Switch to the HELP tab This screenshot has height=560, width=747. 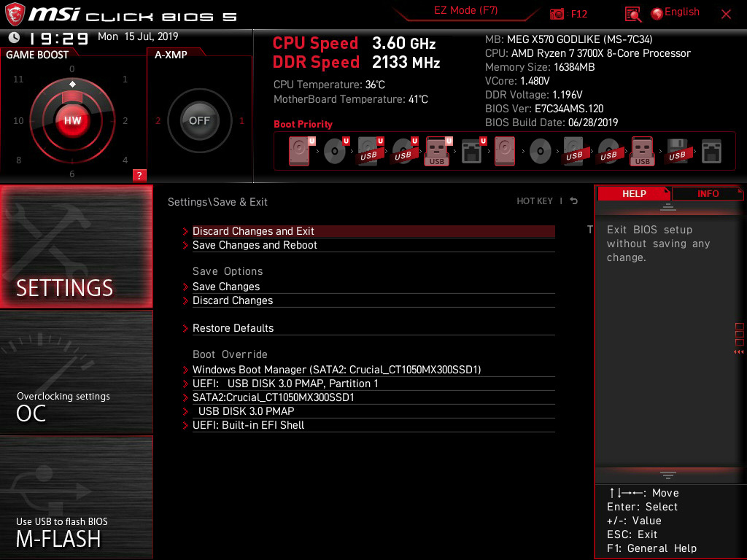(x=634, y=194)
